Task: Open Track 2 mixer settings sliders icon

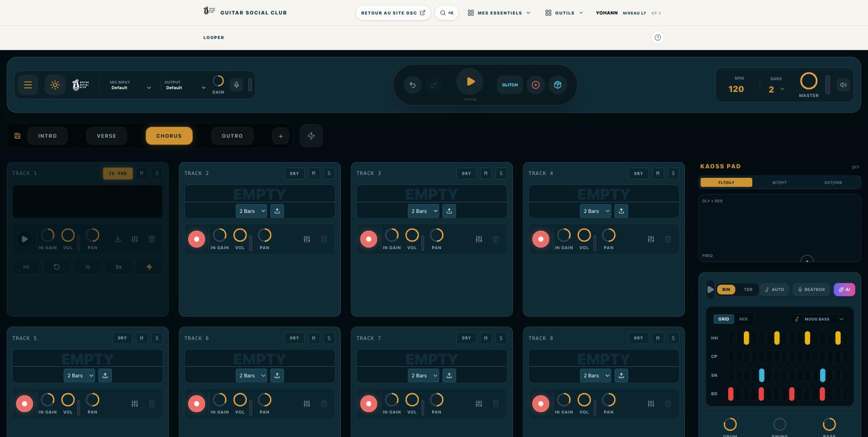Action: coord(307,239)
